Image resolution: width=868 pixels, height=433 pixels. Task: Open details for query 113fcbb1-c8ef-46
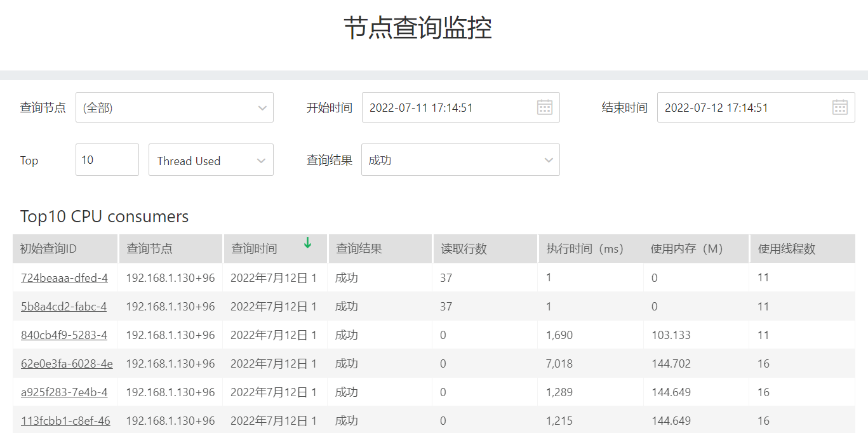click(65, 420)
